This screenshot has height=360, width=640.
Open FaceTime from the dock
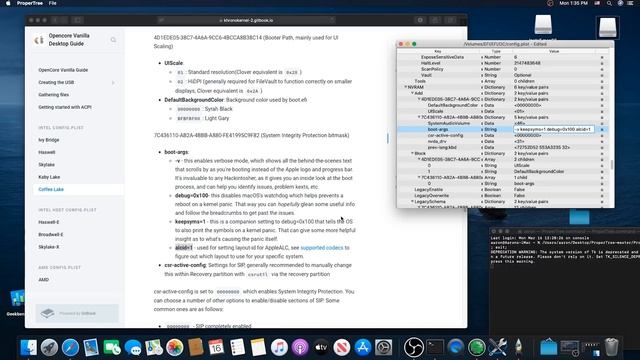[x=112, y=347]
